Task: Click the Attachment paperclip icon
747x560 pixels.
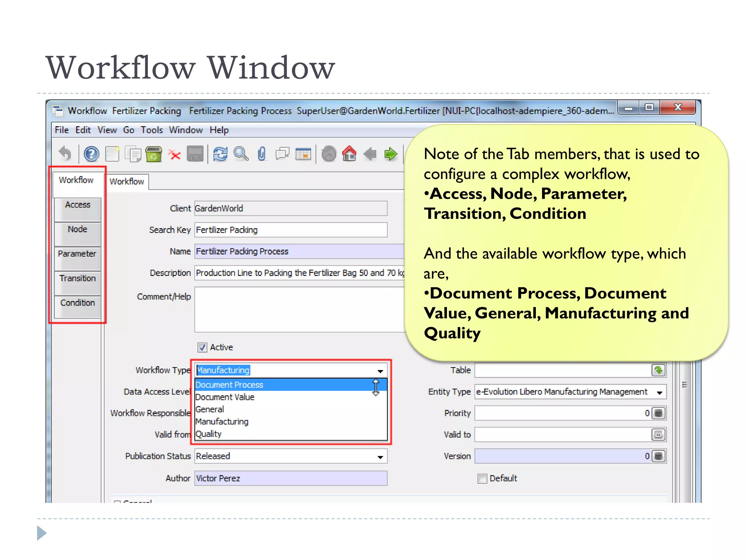Action: click(262, 154)
